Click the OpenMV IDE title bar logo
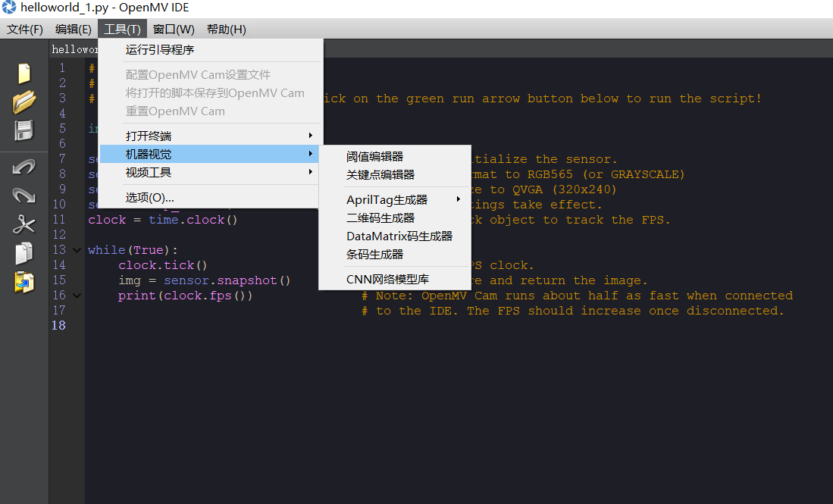The height and width of the screenshot is (504, 833). coord(9,8)
